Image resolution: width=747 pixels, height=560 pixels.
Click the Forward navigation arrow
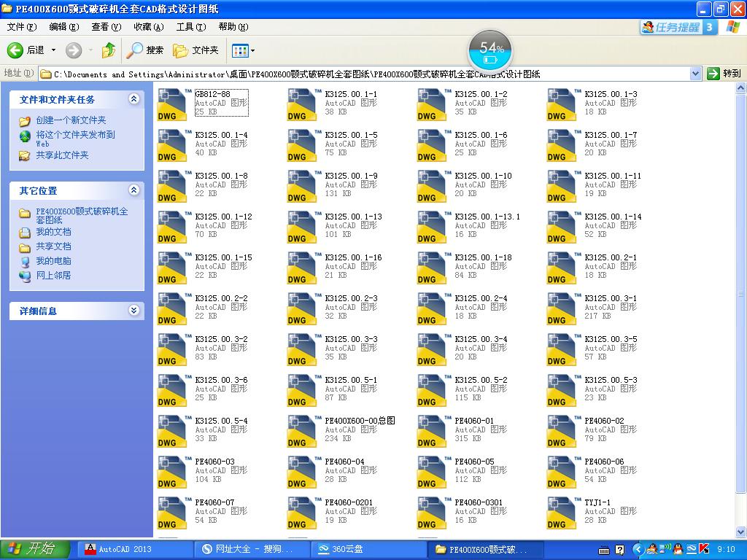[x=74, y=50]
